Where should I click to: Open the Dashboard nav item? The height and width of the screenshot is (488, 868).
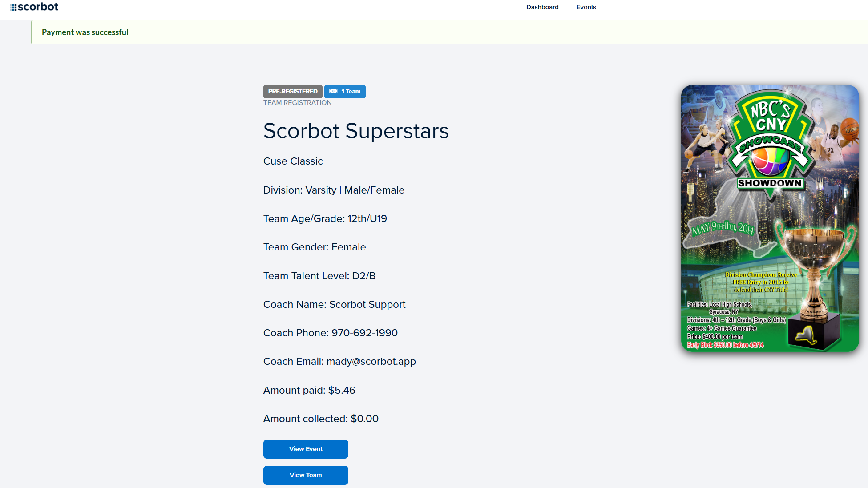542,7
